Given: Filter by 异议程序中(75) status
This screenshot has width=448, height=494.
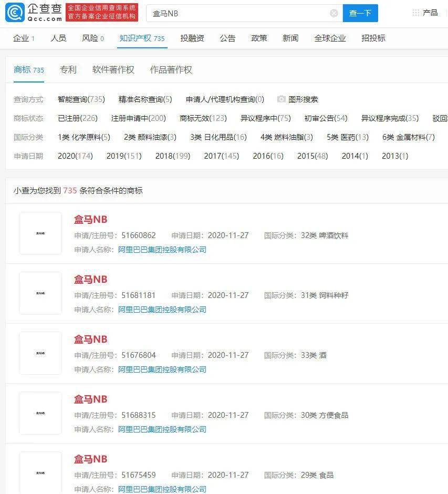Looking at the screenshot, I should (x=266, y=118).
